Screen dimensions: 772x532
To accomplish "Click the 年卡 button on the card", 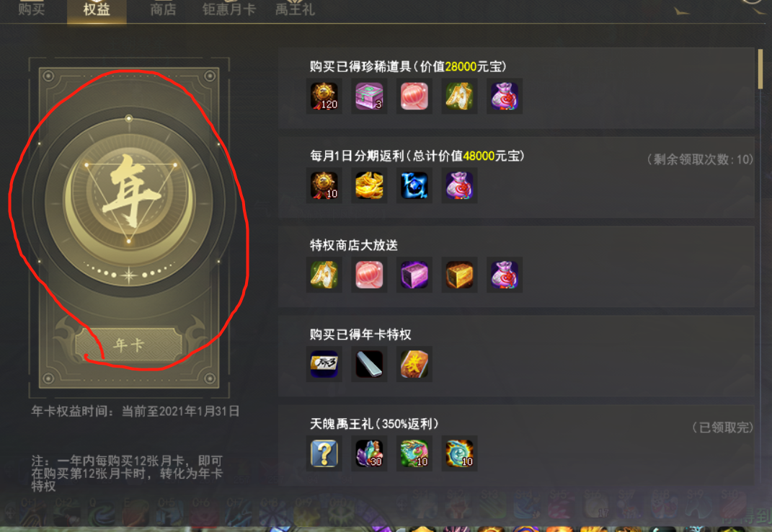I will [128, 345].
